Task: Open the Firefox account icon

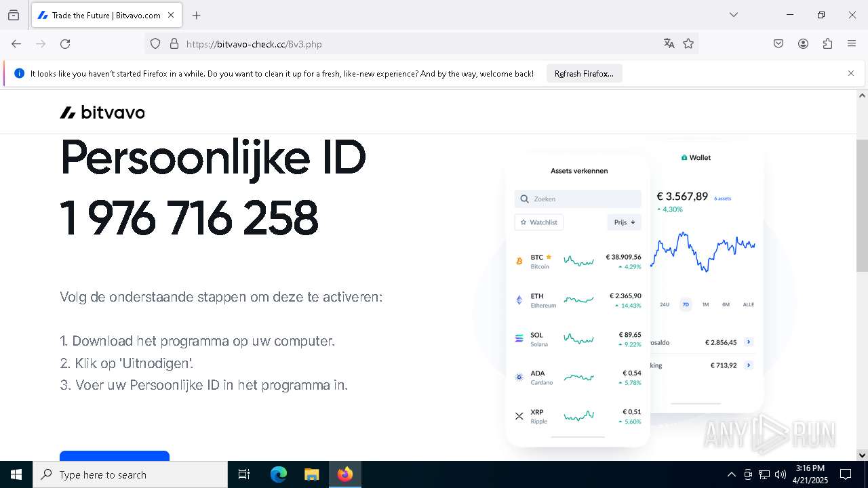Action: [x=803, y=43]
